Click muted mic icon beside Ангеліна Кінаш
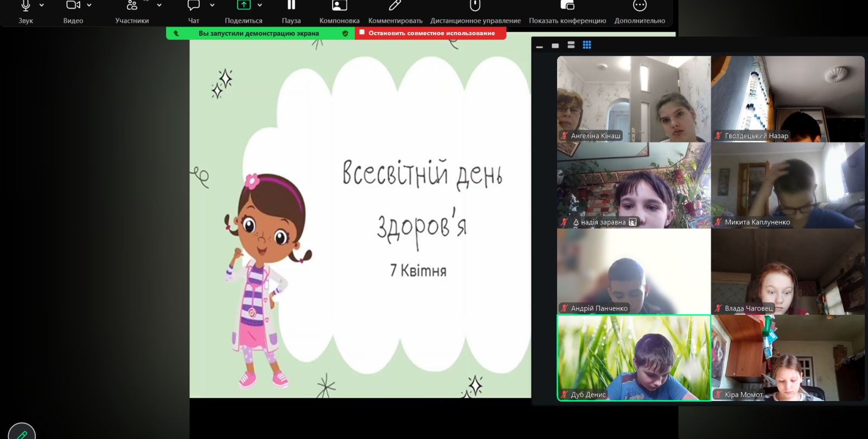 565,136
